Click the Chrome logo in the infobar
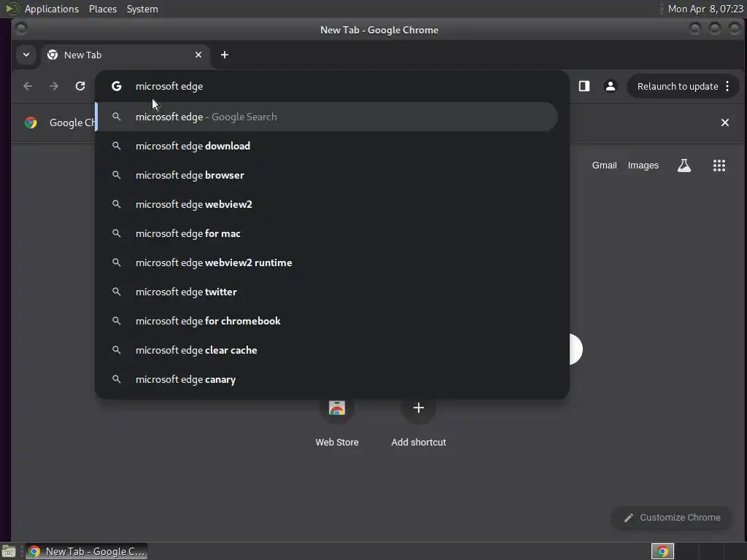Viewport: 747px width, 560px height. [31, 122]
